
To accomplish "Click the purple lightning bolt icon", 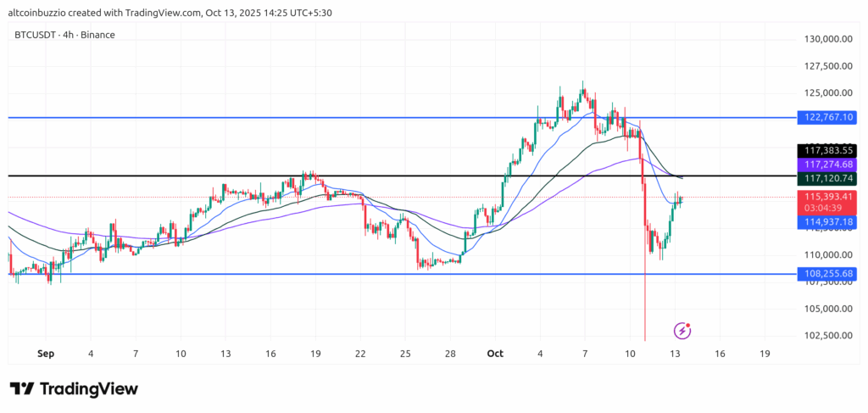I will point(682,330).
